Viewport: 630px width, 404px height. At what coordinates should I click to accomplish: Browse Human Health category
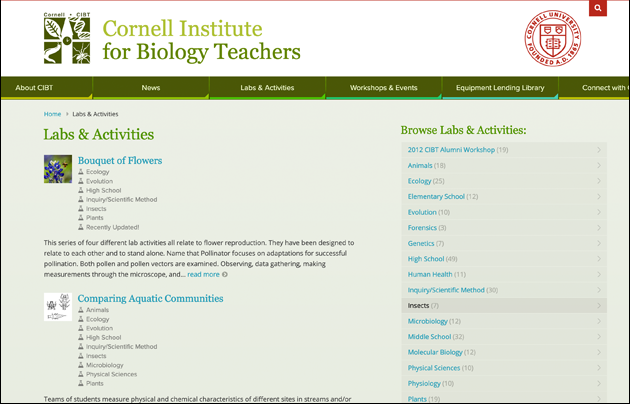coord(504,274)
